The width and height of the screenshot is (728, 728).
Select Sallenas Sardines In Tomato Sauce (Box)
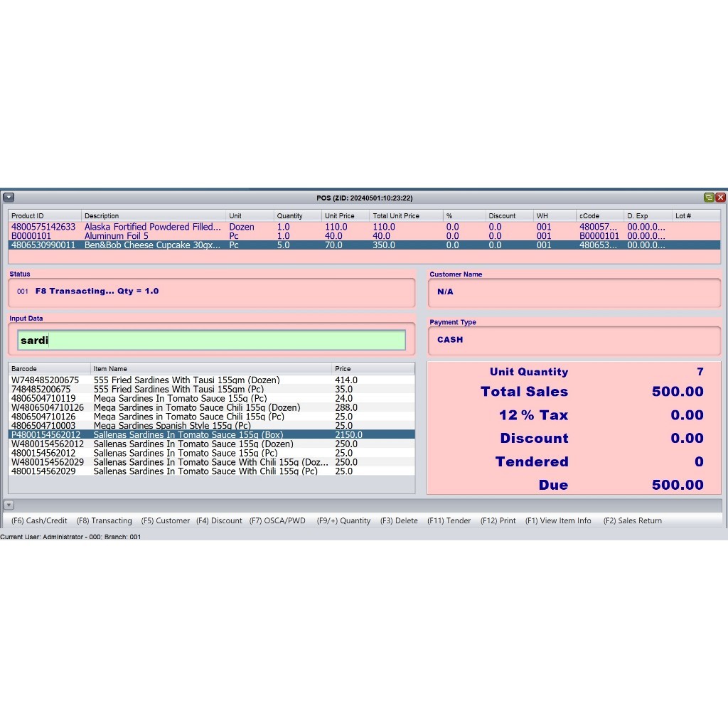click(212, 434)
